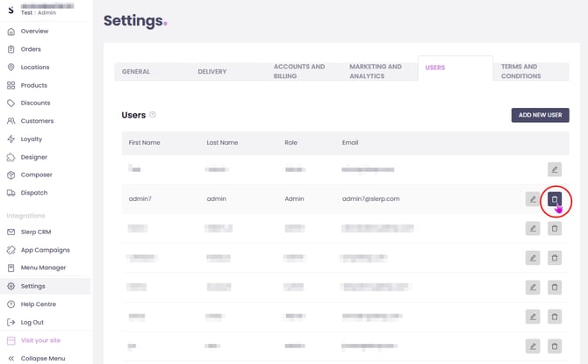
Task: Click the Add New User button
Action: [x=540, y=115]
